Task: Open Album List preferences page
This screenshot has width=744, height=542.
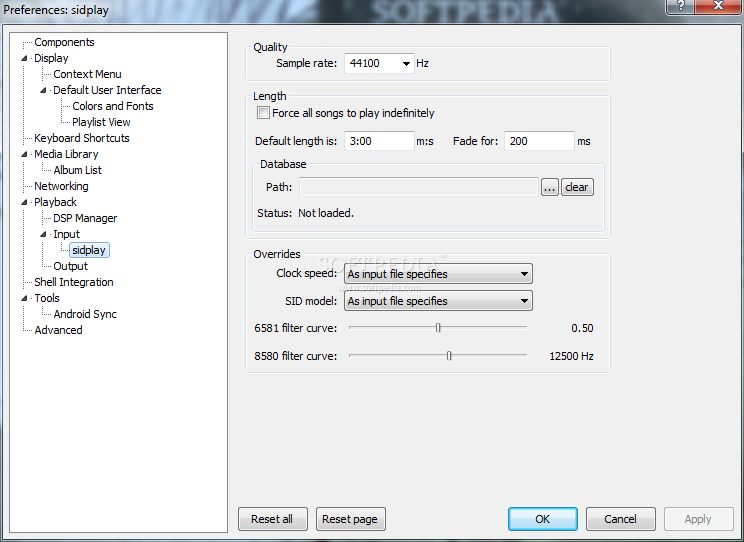Action: click(77, 170)
